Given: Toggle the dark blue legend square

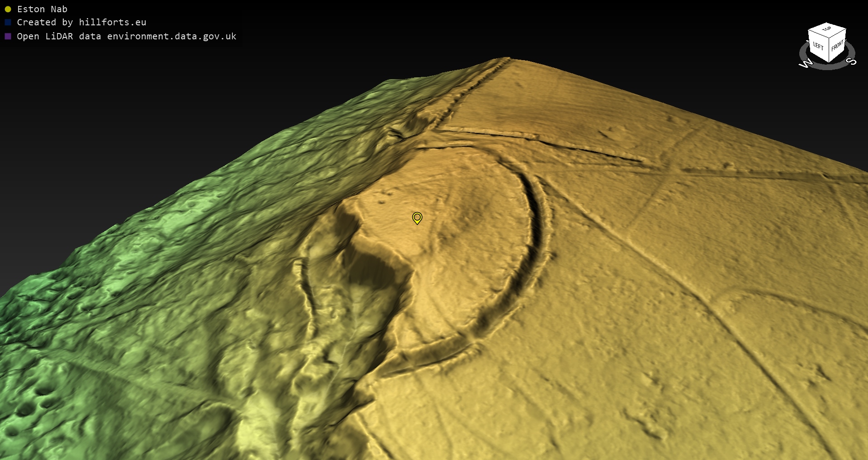Looking at the screenshot, I should tap(8, 22).
